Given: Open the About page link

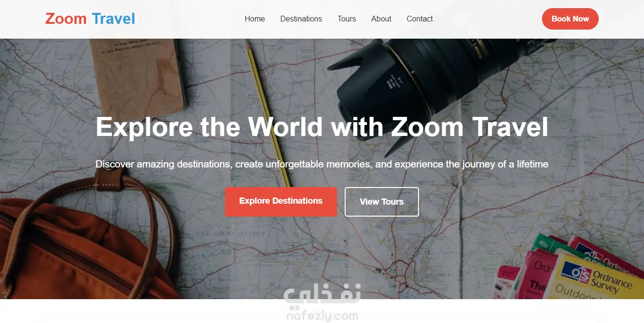Looking at the screenshot, I should click(381, 19).
